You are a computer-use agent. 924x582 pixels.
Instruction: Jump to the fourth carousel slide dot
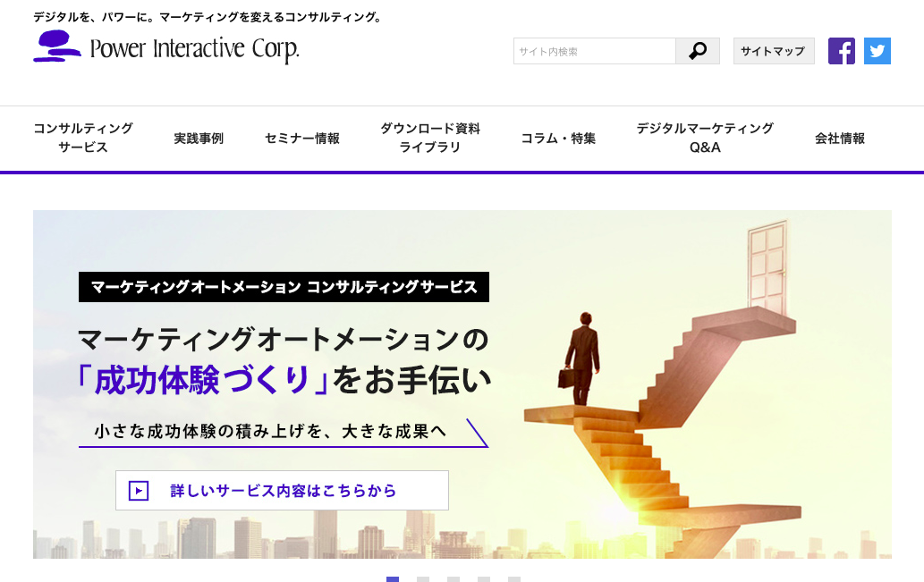tap(484, 579)
